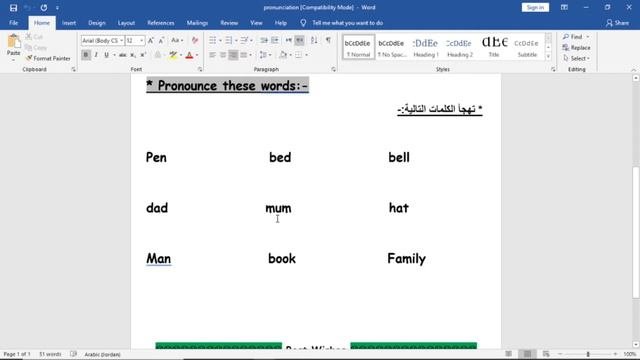The width and height of the screenshot is (640, 360).
Task: Apply the No Spacing style
Action: point(391,47)
